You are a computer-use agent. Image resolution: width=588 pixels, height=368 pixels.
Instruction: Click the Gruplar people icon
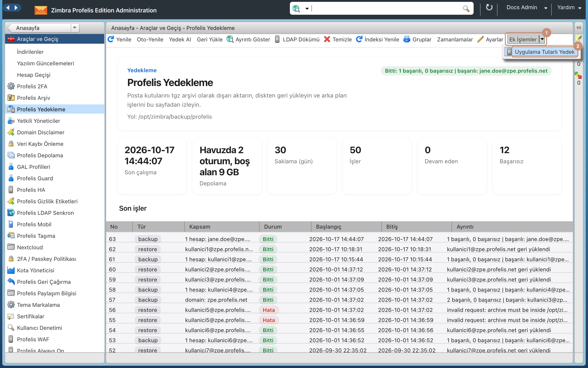[407, 39]
